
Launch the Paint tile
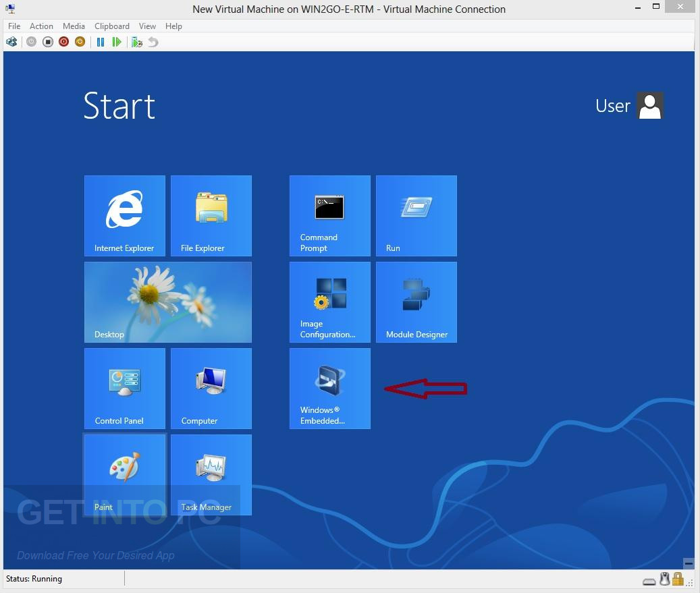[125, 475]
